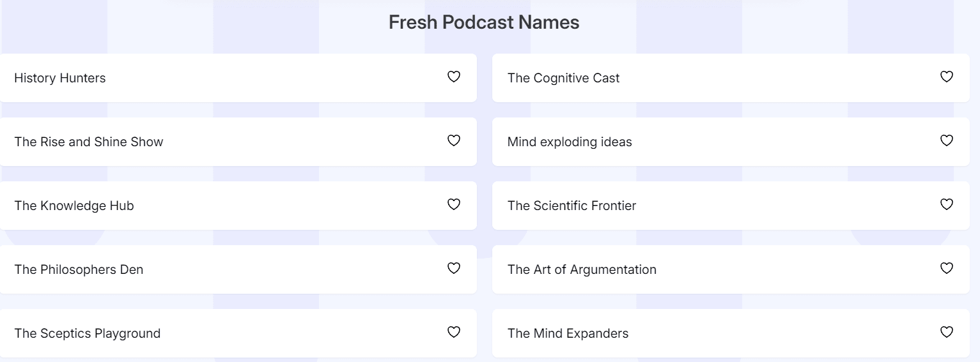The image size is (980, 362).
Task: Choose The Mind Expanders card
Action: point(731,333)
